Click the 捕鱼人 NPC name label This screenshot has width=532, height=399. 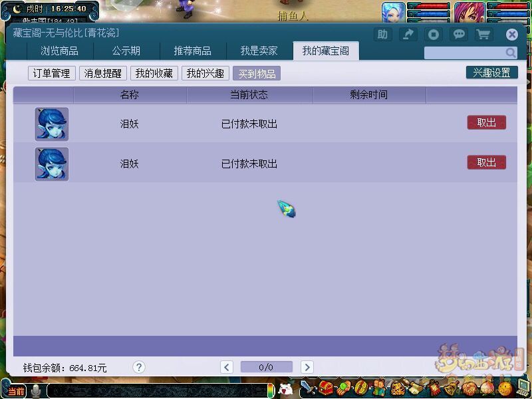point(293,16)
